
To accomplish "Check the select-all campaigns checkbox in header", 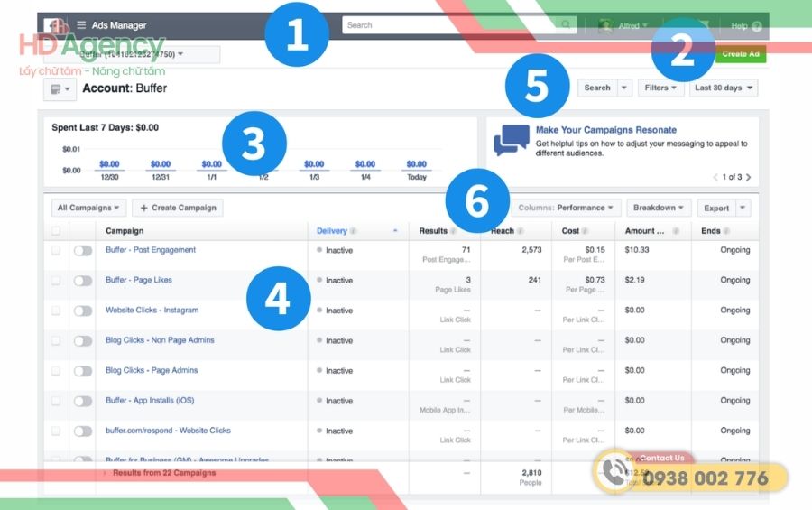I will pyautogui.click(x=56, y=231).
